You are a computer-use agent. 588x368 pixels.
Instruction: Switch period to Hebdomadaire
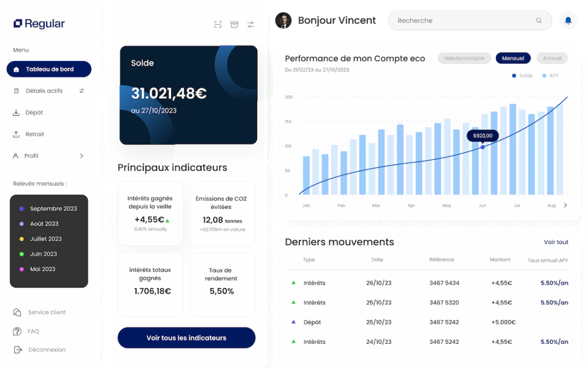[x=464, y=58]
